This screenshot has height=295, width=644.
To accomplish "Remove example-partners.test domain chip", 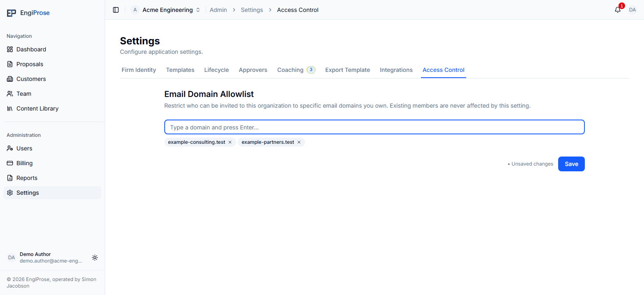I will pyautogui.click(x=299, y=142).
